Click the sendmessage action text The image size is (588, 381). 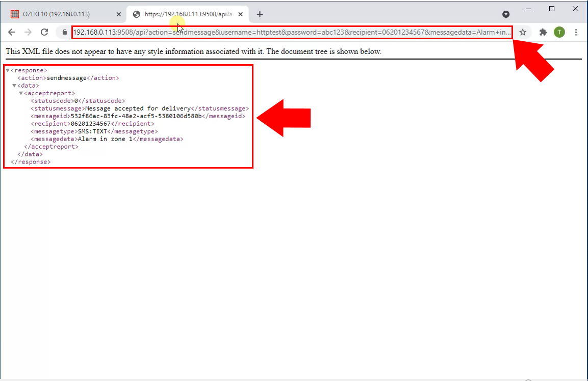click(67, 78)
